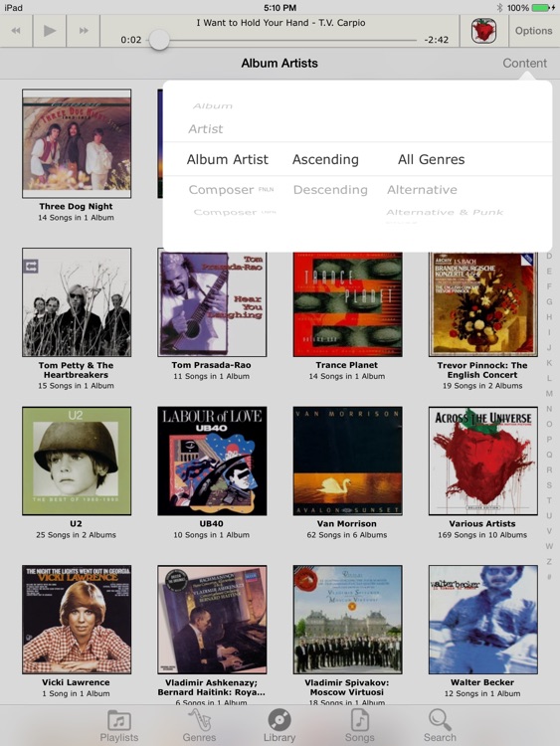
Task: Go back with the rewind button
Action: pyautogui.click(x=16, y=31)
